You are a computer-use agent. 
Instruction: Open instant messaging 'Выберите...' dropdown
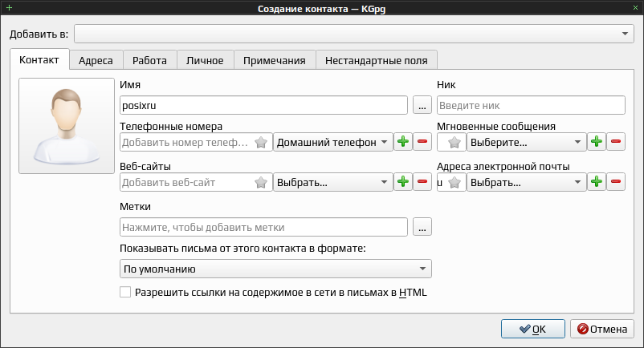pos(527,142)
